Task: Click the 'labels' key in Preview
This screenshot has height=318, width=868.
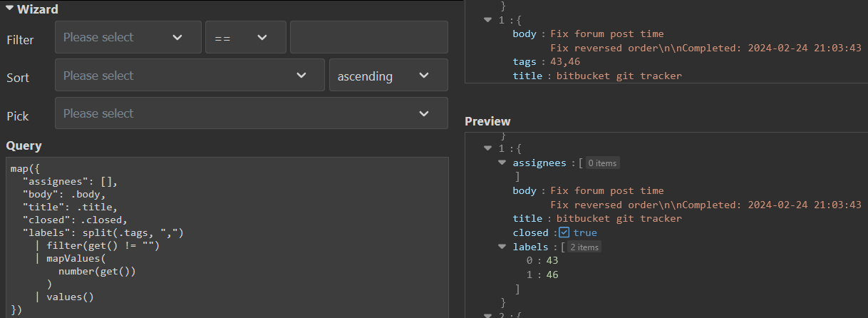Action: click(530, 247)
